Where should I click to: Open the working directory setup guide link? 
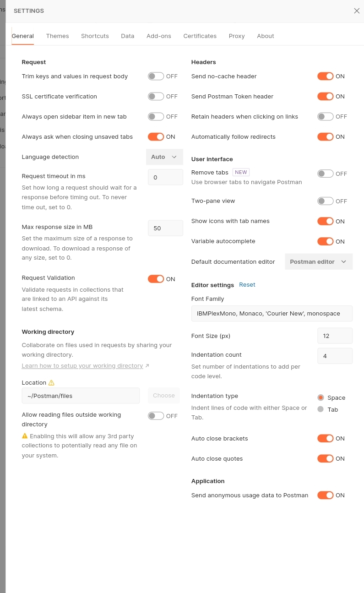tap(82, 365)
